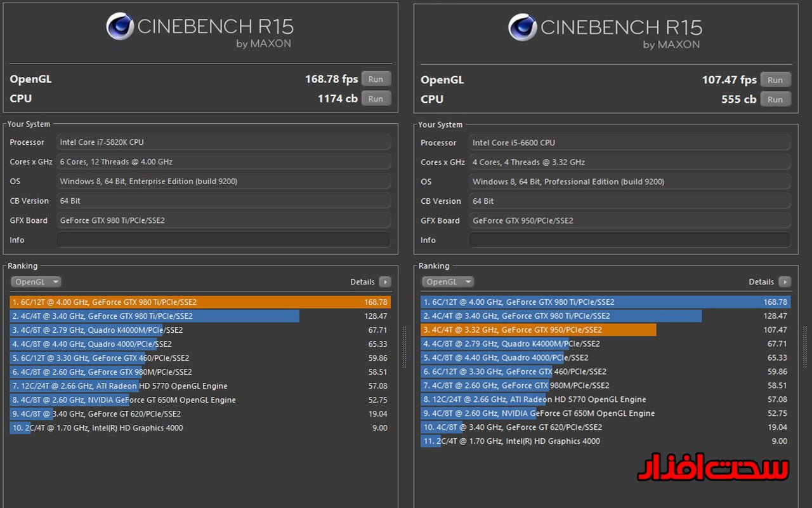Run the OpenGL test showing 107.47 fps

(x=775, y=80)
